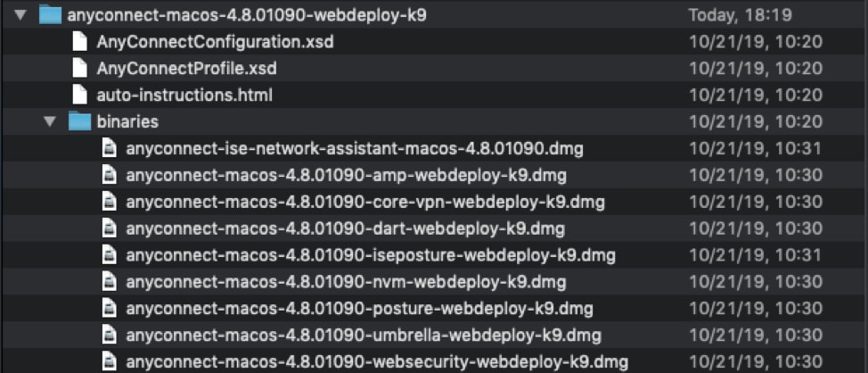The height and width of the screenshot is (373, 868).
Task: Click the websecurity-webdeploy dmg disk icon
Action: click(x=109, y=361)
